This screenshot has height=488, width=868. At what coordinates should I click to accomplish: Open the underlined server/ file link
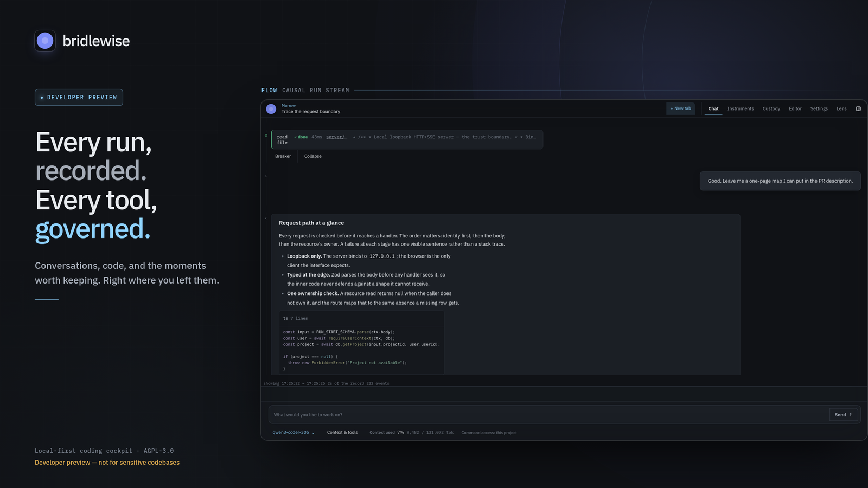point(336,137)
